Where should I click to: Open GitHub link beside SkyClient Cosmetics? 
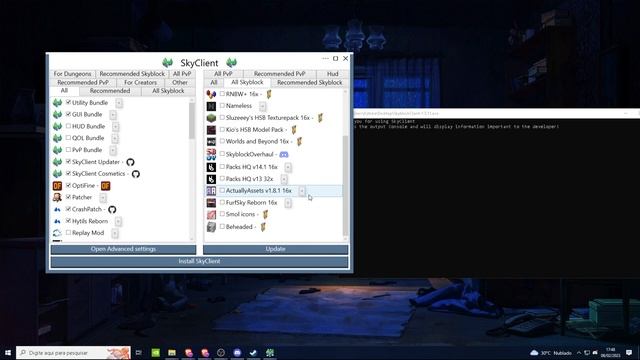[136, 174]
